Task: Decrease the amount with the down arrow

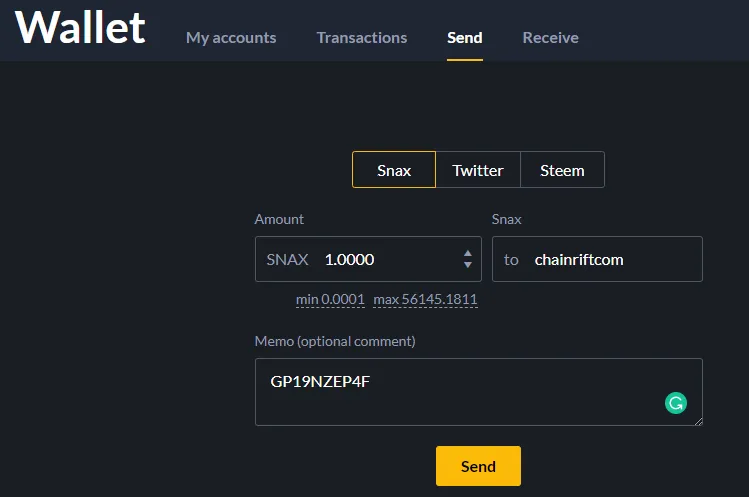Action: [467, 265]
